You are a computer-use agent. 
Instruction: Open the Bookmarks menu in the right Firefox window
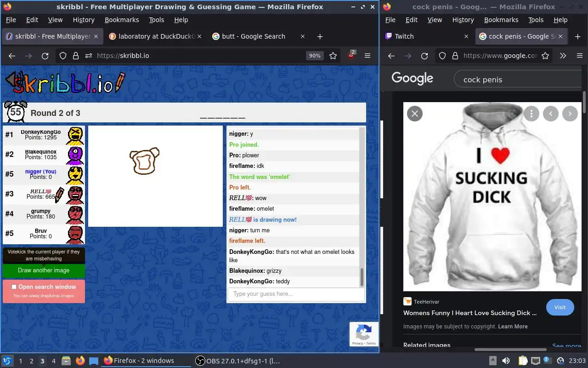click(501, 20)
